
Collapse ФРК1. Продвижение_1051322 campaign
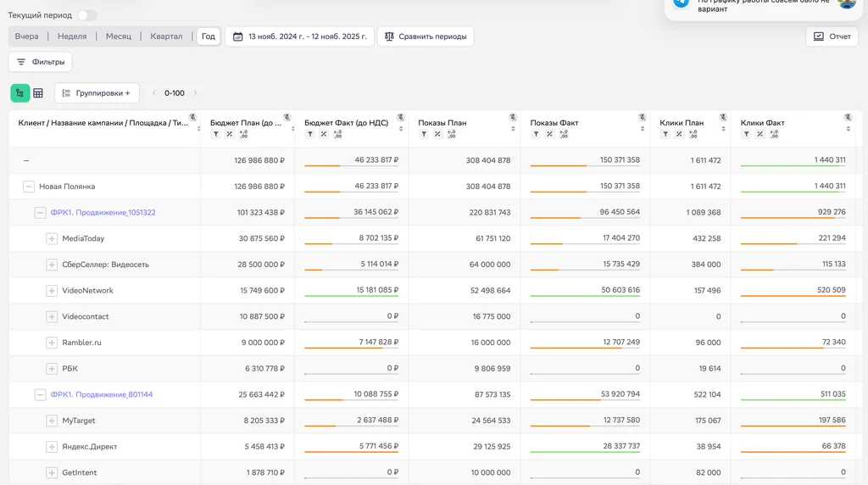click(x=40, y=213)
